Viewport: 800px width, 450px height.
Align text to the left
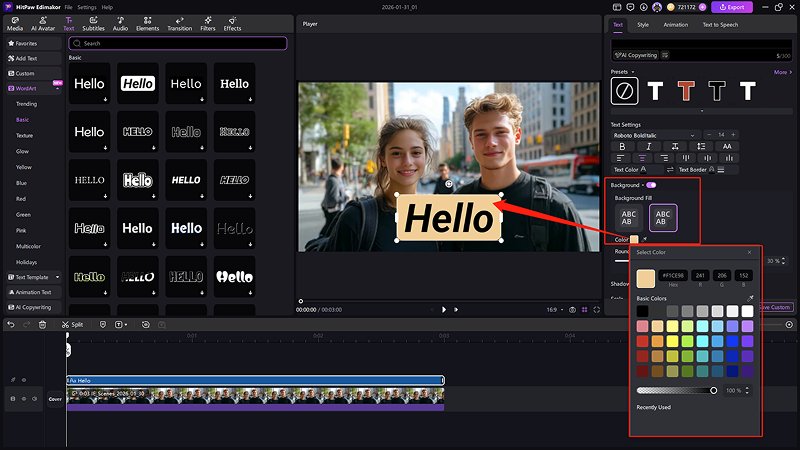(620, 158)
